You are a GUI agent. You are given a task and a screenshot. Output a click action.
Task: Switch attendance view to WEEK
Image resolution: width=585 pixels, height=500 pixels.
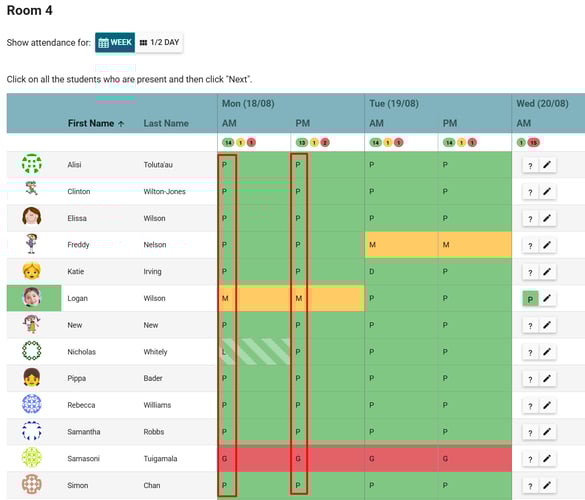tap(115, 43)
